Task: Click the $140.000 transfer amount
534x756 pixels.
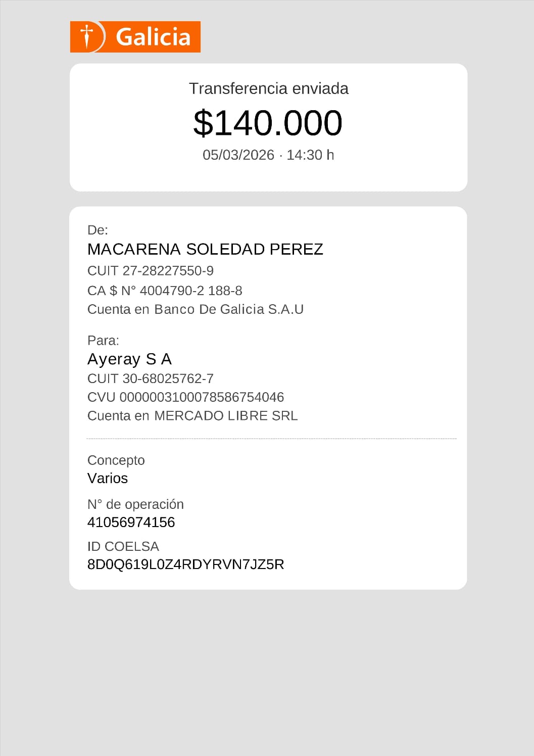Action: [268, 123]
